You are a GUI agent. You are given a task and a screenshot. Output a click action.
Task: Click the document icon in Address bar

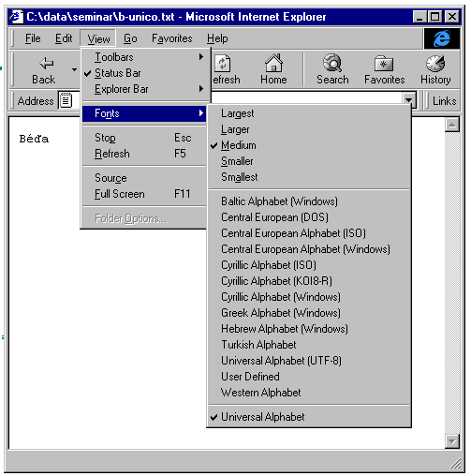66,100
